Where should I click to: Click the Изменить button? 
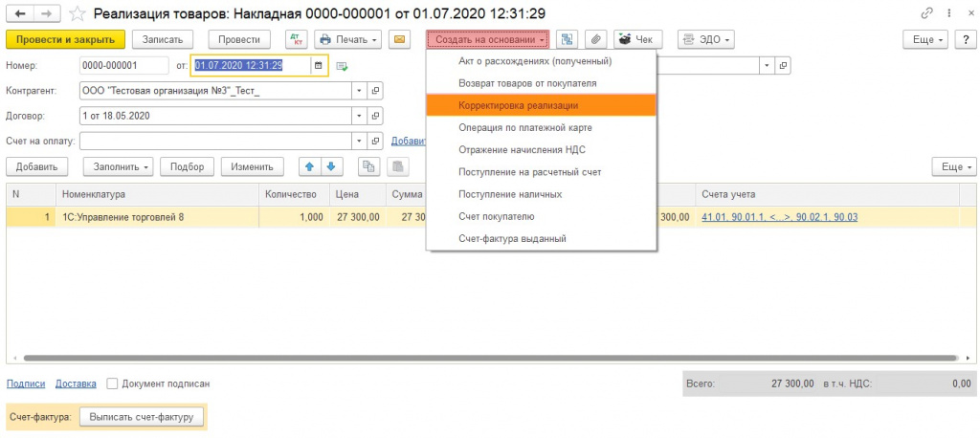point(252,166)
